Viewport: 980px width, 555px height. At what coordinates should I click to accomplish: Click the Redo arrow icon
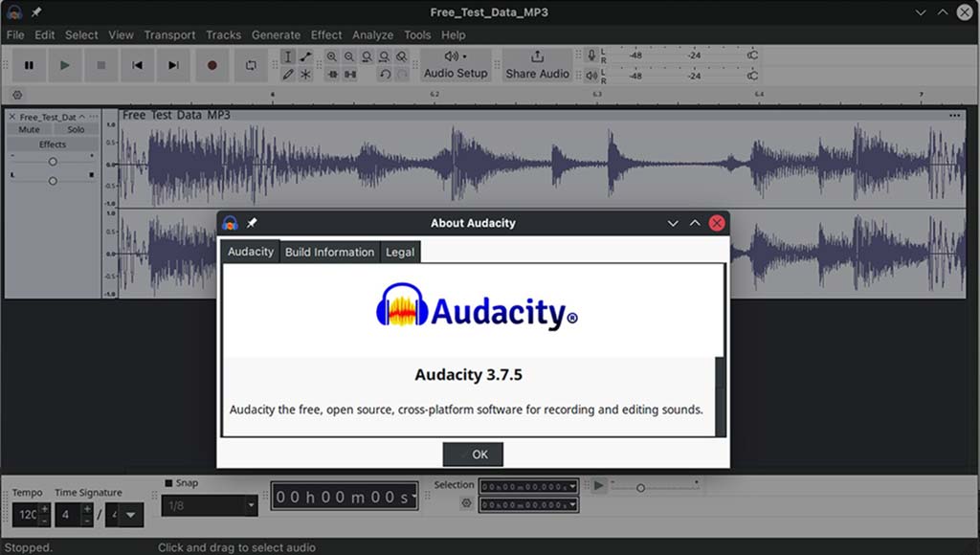point(403,75)
